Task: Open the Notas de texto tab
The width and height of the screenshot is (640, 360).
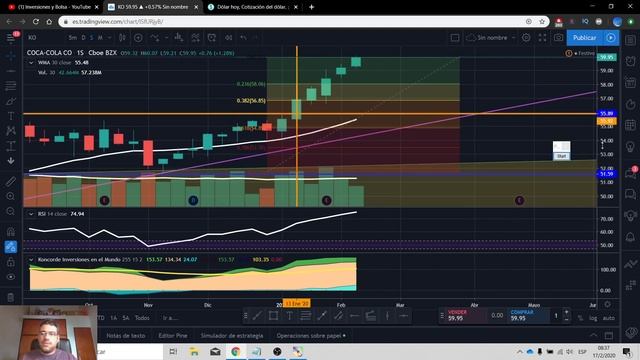Action: (x=126, y=336)
